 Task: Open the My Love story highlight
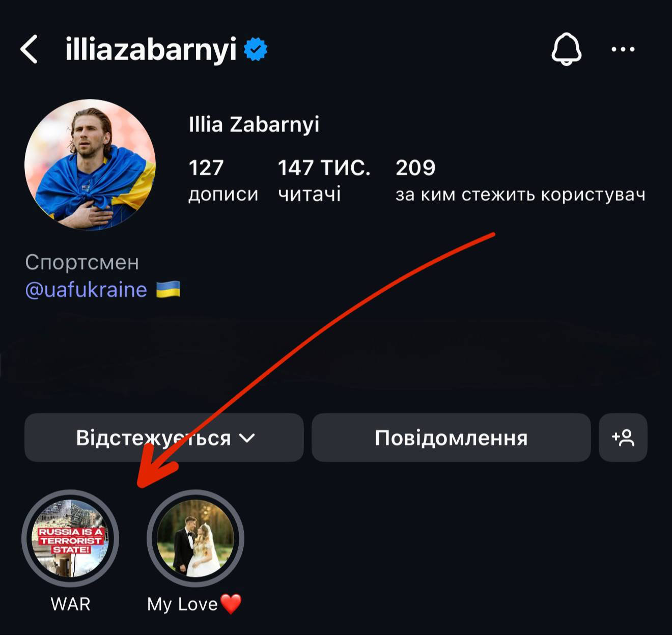pyautogui.click(x=195, y=538)
